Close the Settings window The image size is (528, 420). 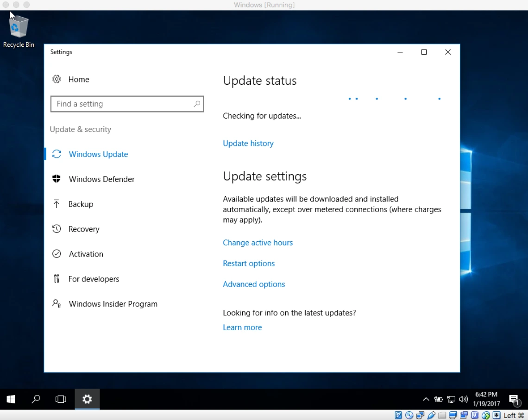pos(448,52)
